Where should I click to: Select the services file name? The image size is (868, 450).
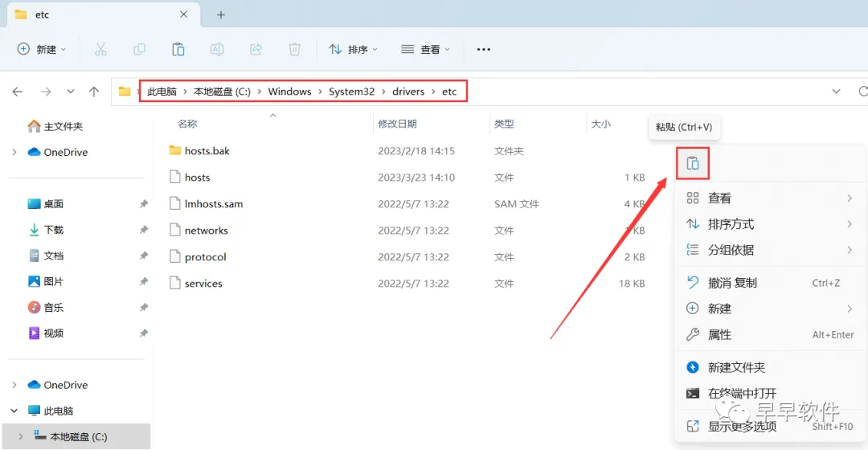pyautogui.click(x=203, y=284)
